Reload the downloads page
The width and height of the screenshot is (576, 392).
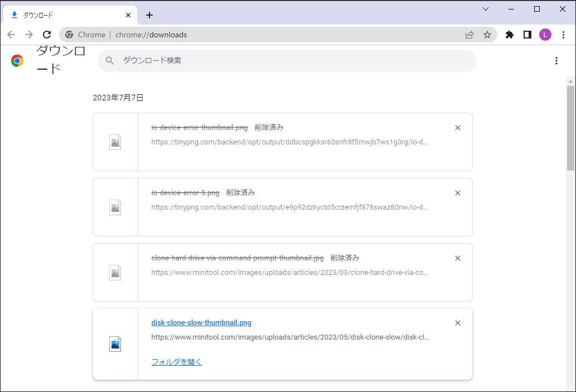(47, 35)
